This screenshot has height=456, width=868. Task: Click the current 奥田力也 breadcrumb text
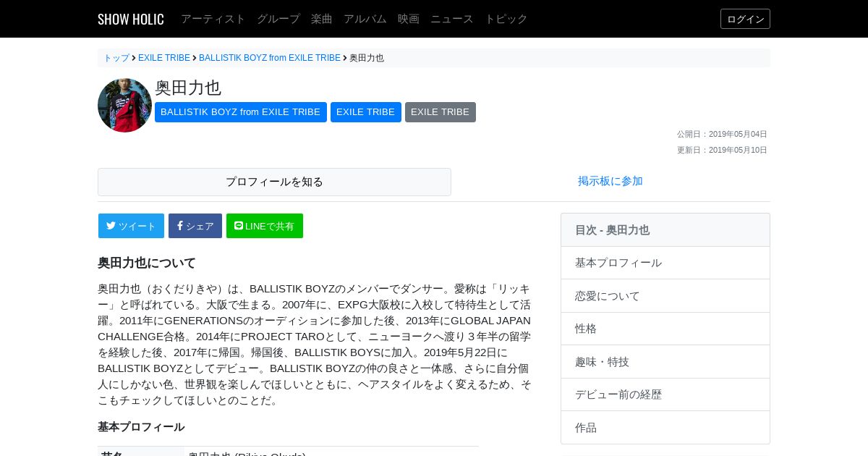(367, 58)
